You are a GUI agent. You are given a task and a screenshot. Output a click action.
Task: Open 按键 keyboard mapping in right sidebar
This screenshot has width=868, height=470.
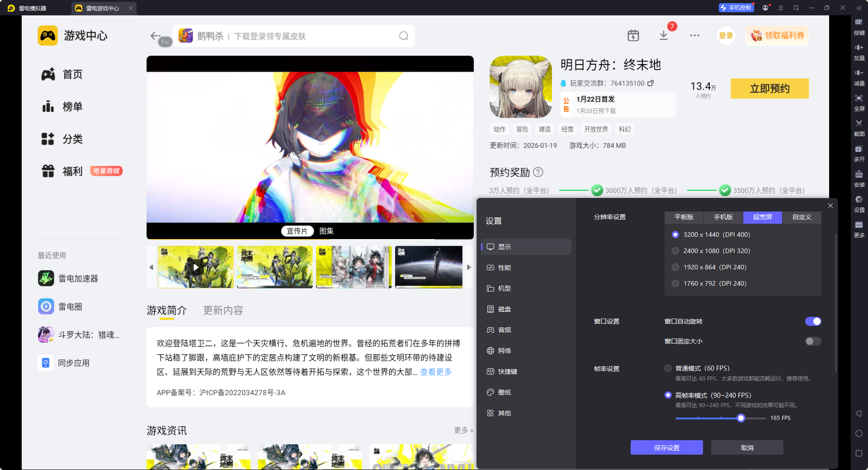pos(859,27)
